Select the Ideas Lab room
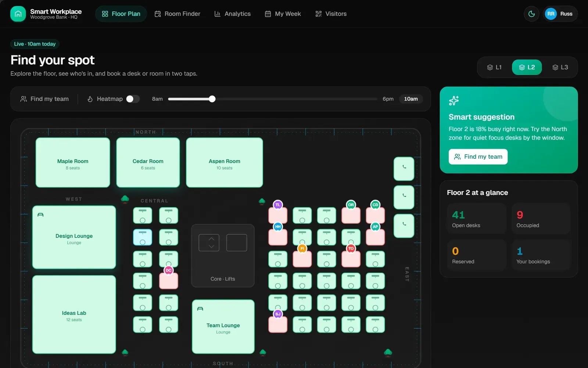The height and width of the screenshot is (368, 588). pyautogui.click(x=74, y=315)
